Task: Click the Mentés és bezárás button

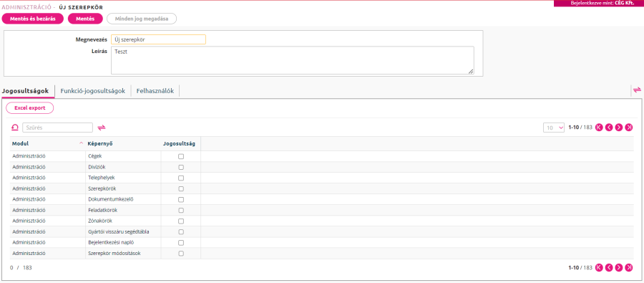Action: pyautogui.click(x=33, y=19)
